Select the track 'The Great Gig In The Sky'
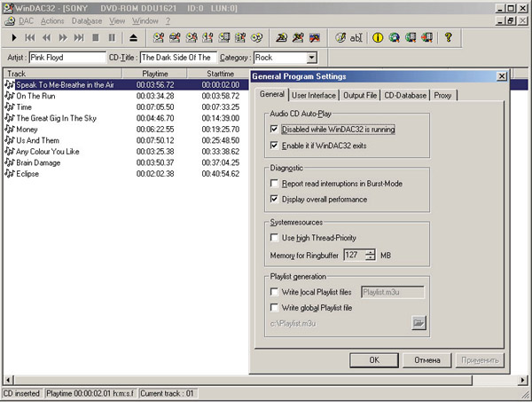This screenshot has height=402, width=532. [57, 118]
